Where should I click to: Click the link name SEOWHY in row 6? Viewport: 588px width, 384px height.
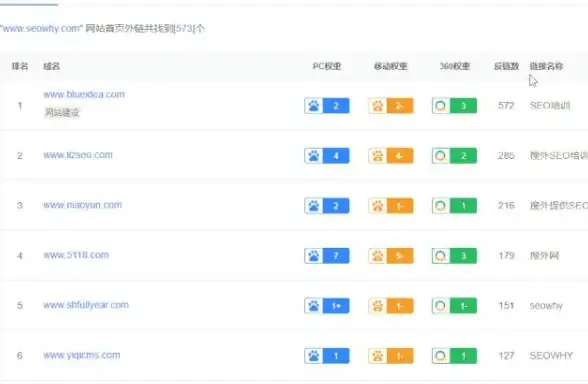[551, 356]
